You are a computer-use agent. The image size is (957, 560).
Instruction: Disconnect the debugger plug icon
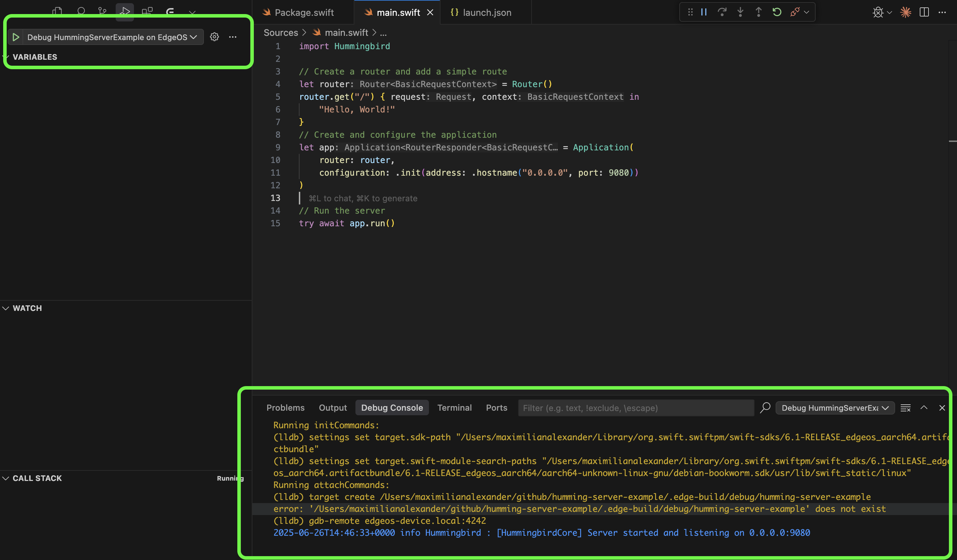pos(795,12)
